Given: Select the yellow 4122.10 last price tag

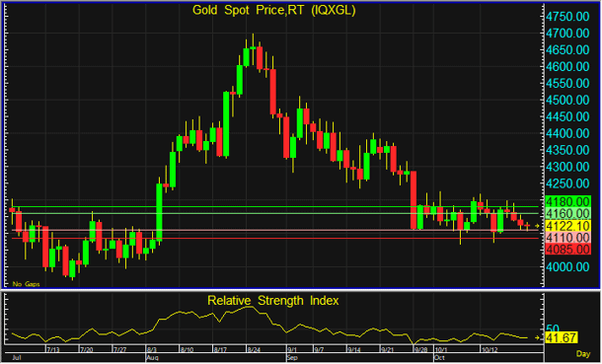Looking at the screenshot, I should pos(567,226).
